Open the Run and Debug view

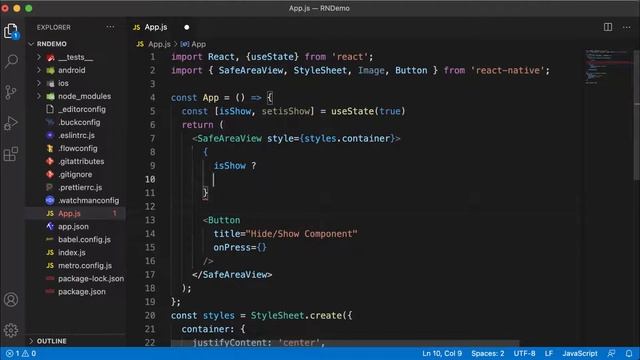(11, 123)
